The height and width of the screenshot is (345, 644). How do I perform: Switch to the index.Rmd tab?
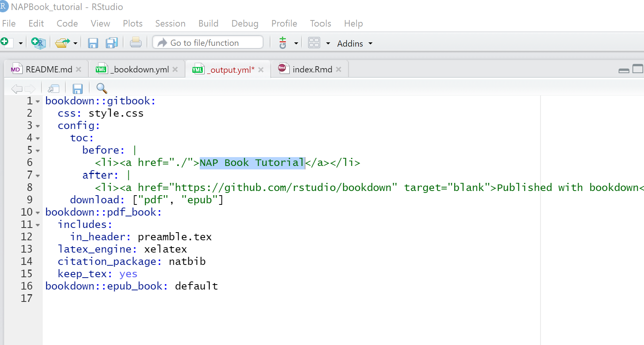pyautogui.click(x=312, y=69)
